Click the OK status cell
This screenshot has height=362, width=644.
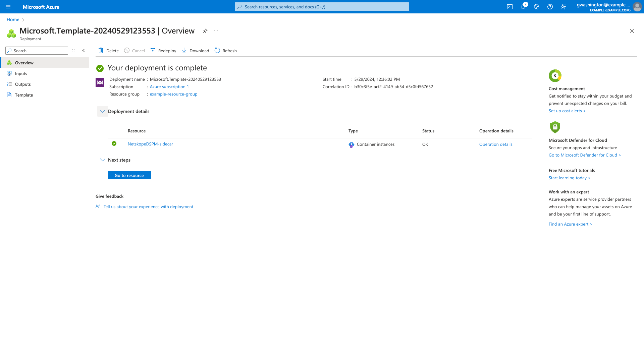[x=425, y=144]
